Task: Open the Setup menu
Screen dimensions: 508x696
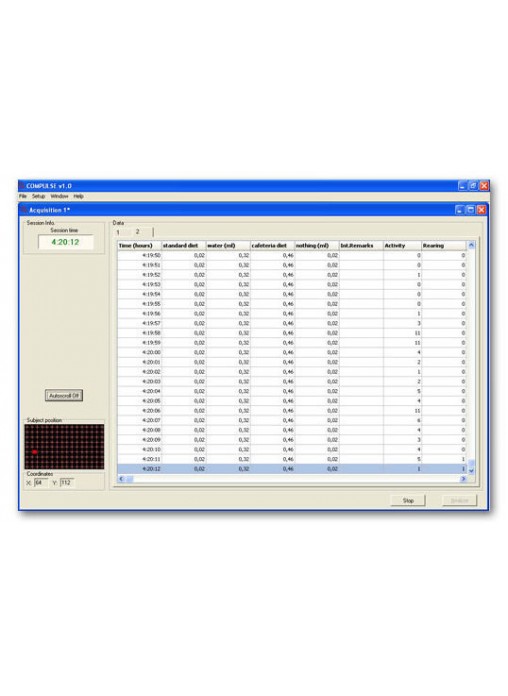Action: click(38, 196)
